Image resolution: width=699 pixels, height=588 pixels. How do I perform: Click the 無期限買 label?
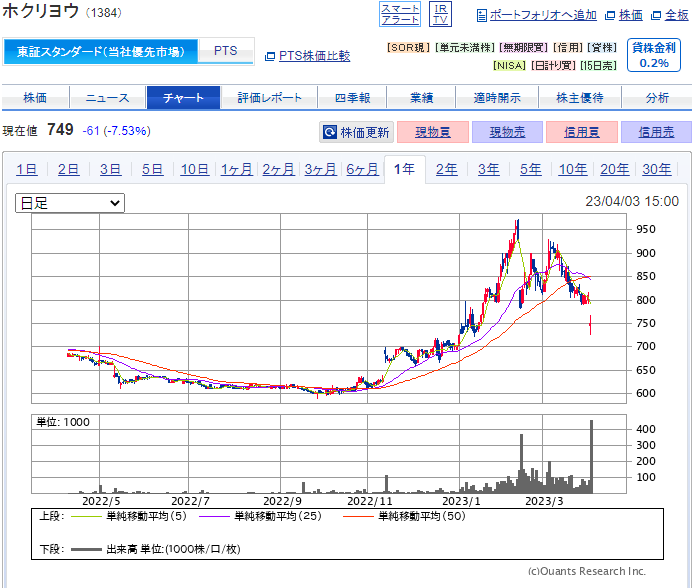coord(523,48)
